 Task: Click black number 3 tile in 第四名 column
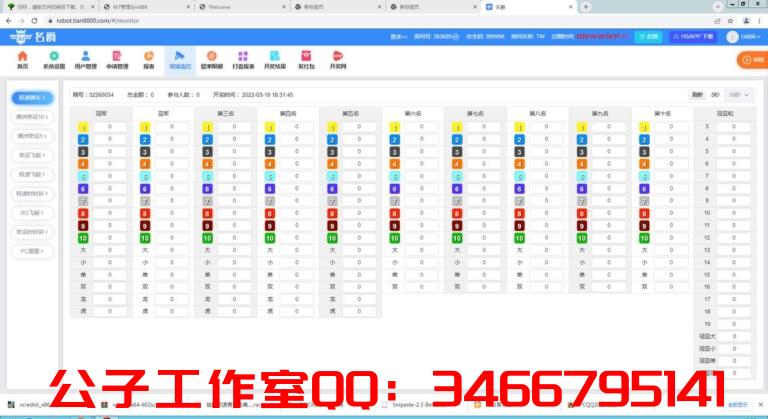pyautogui.click(x=270, y=152)
